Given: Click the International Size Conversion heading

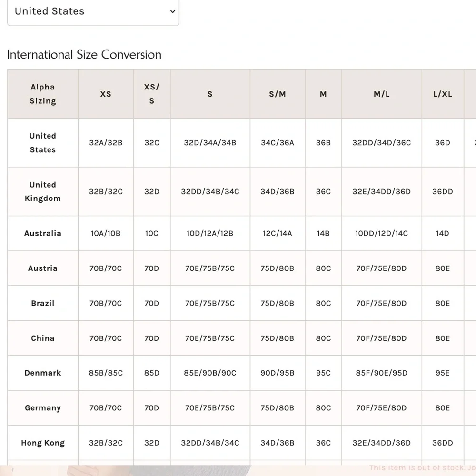Looking at the screenshot, I should tap(84, 55).
